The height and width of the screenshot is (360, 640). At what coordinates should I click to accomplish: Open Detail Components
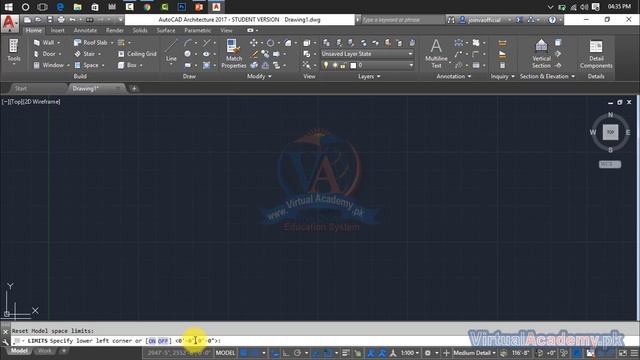pos(596,53)
